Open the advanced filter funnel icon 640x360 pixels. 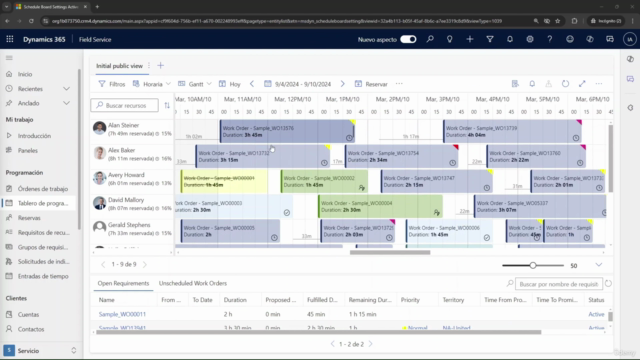(x=490, y=39)
